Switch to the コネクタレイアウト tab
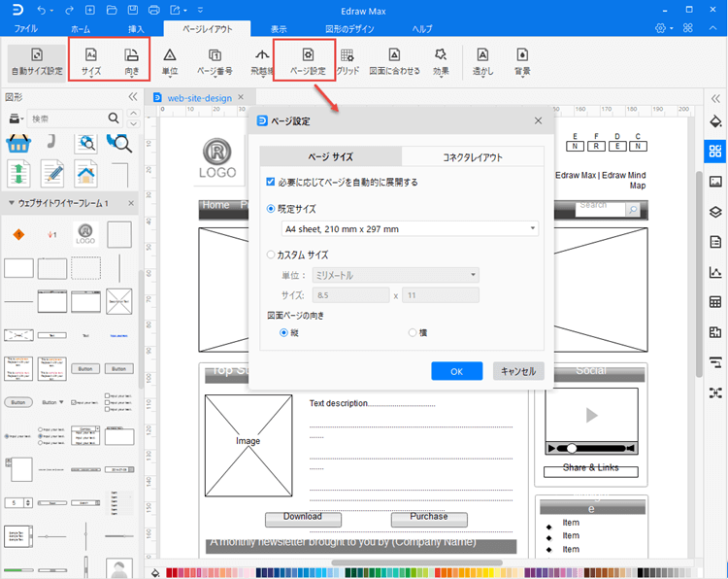Viewport: 728px width, 579px height. 473,156
